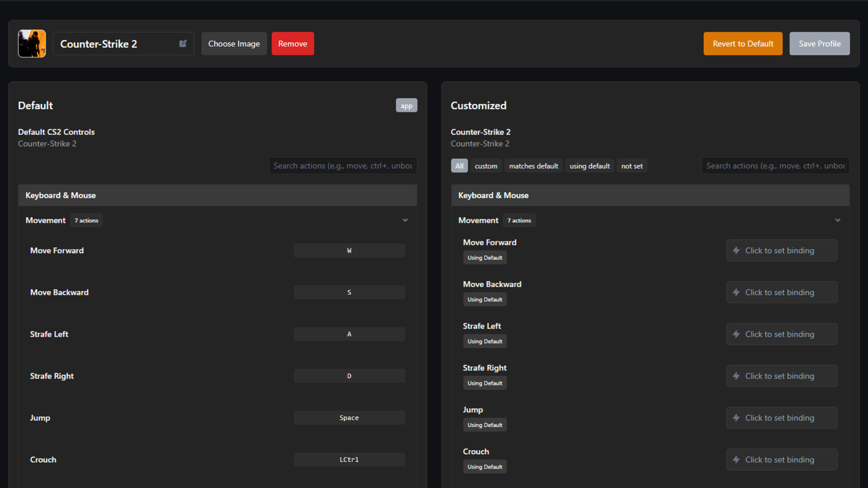Click lightning icon for Strafe Right binding
Screen dimensions: 868x488
(x=736, y=376)
